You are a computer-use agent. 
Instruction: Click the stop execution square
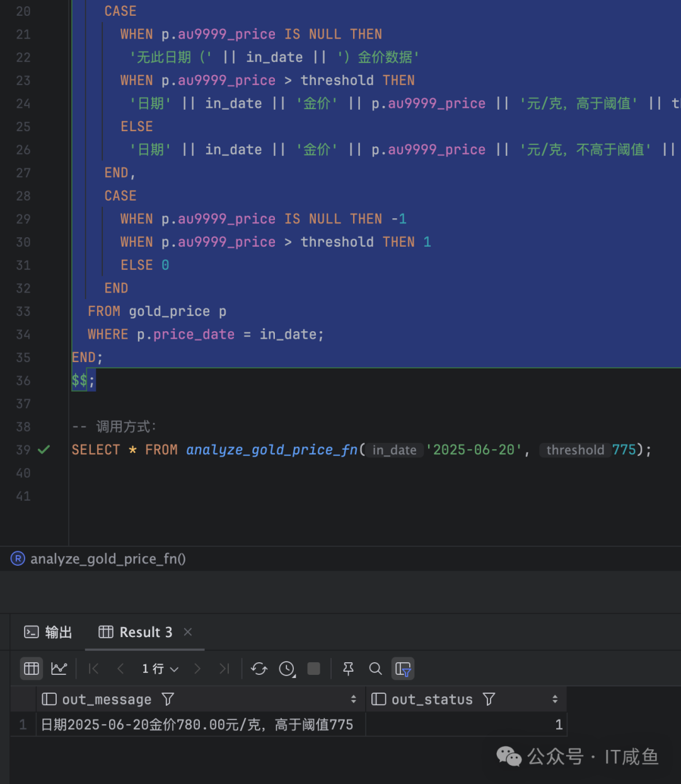point(313,669)
